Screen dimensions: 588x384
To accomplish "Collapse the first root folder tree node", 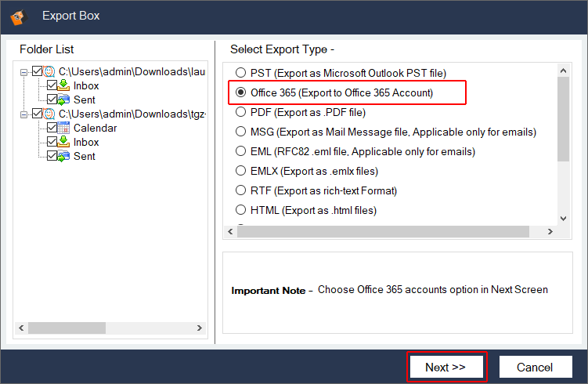I will point(25,71).
